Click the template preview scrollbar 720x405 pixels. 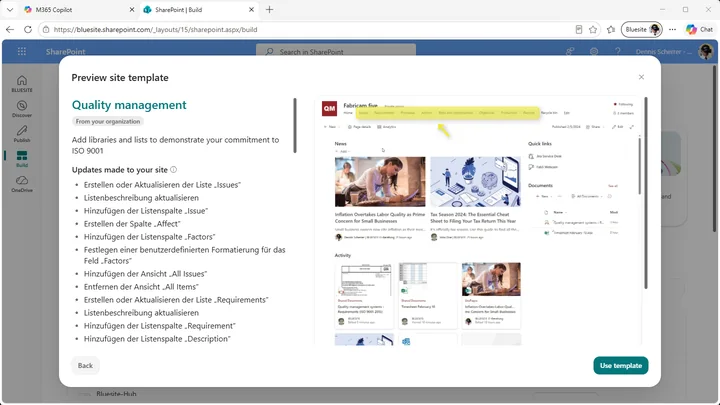[x=646, y=193]
